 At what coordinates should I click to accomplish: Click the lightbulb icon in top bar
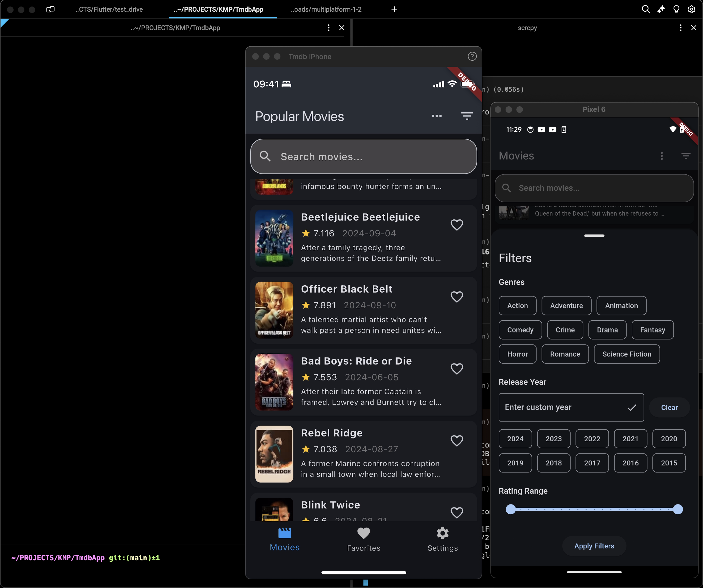676,9
